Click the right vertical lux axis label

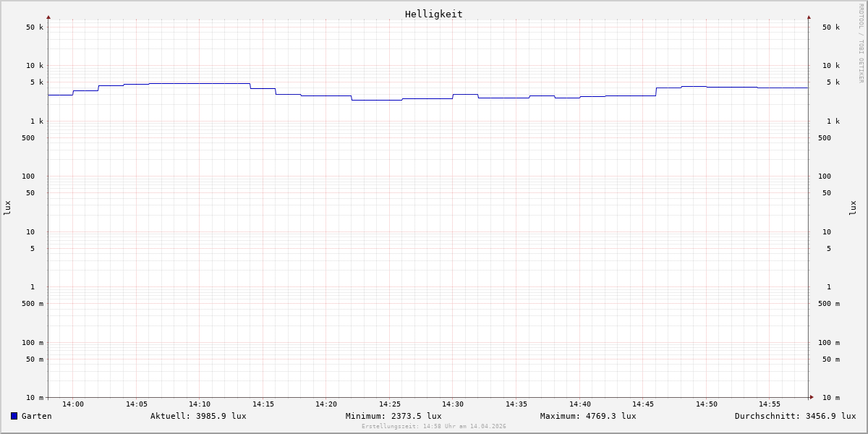(x=853, y=208)
